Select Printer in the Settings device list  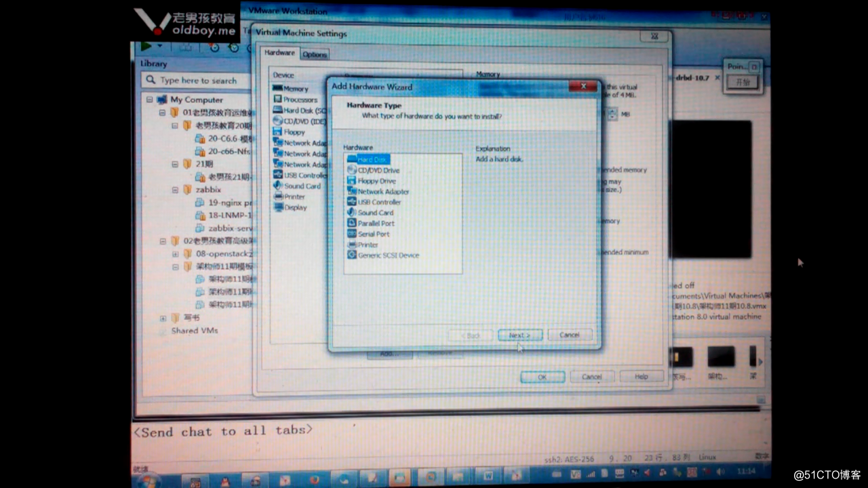point(290,197)
